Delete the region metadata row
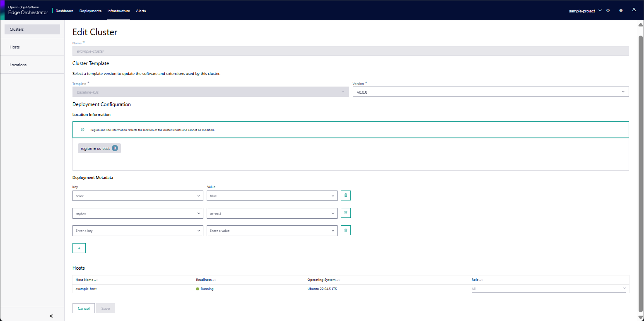Image resolution: width=644 pixels, height=321 pixels. pos(346,213)
